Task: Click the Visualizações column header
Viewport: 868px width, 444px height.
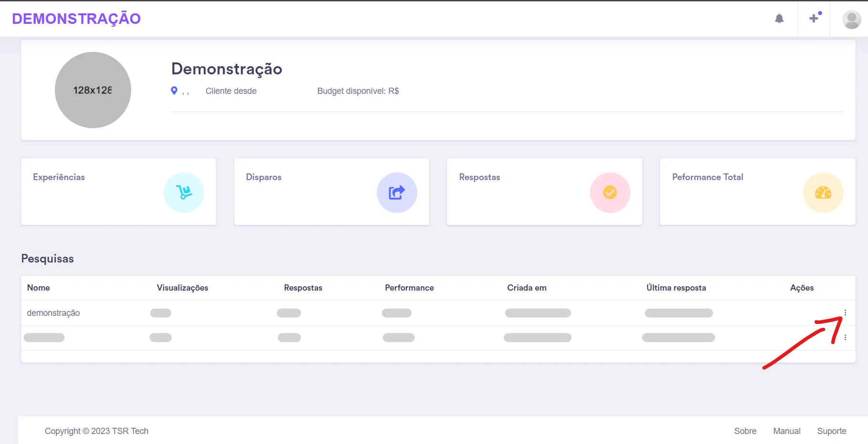Action: [x=183, y=288]
